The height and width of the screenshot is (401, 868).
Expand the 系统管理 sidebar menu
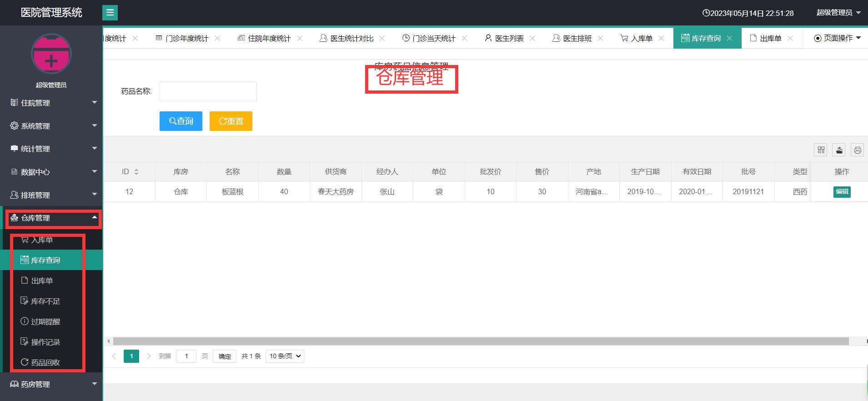(x=51, y=126)
